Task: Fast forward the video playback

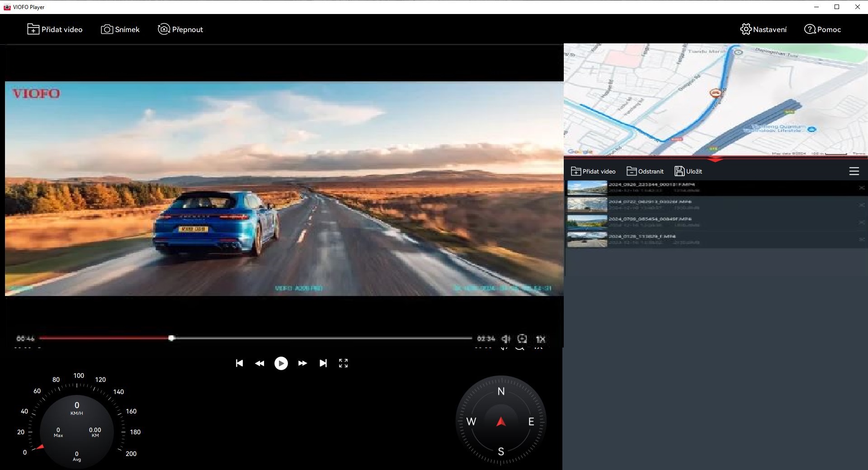Action: click(x=302, y=363)
